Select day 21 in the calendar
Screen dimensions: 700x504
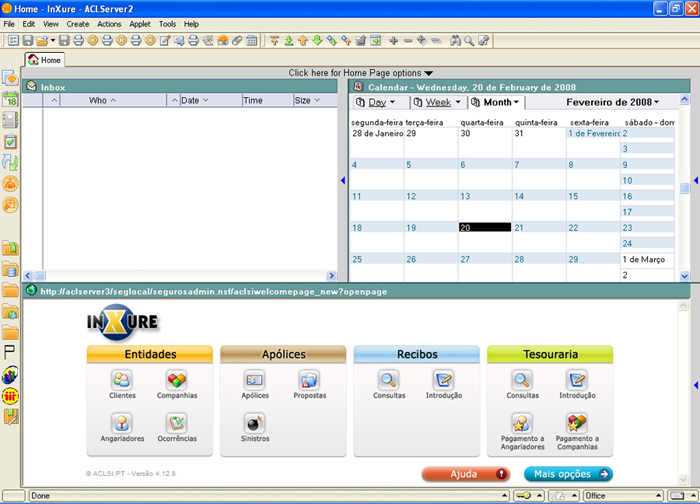(520, 228)
